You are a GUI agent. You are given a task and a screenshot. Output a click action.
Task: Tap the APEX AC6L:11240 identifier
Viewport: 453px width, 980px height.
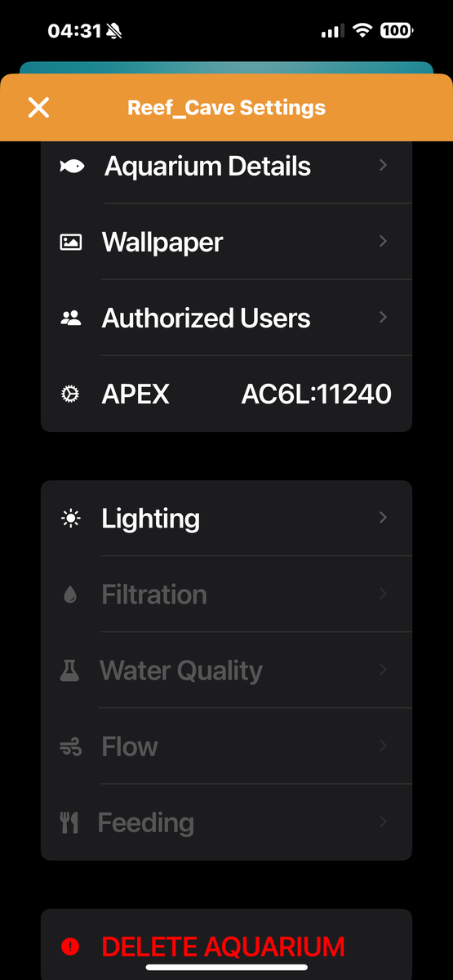point(317,394)
